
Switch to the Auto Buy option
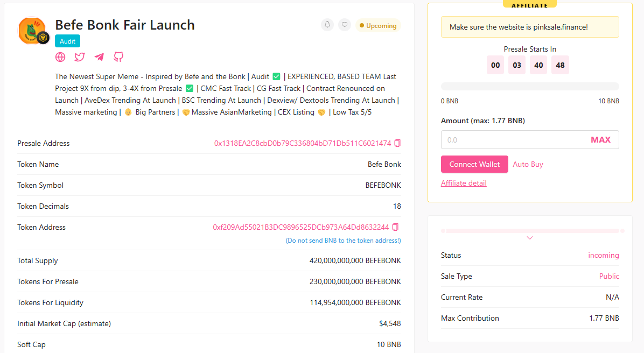tap(528, 164)
